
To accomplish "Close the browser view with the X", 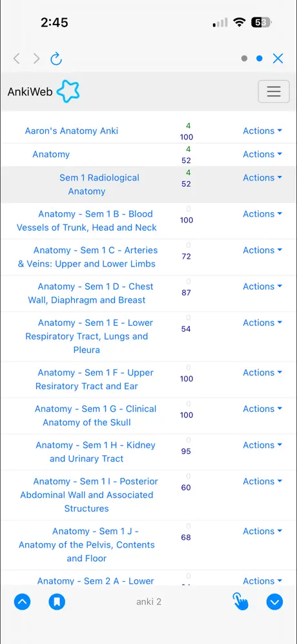I will [x=278, y=59].
